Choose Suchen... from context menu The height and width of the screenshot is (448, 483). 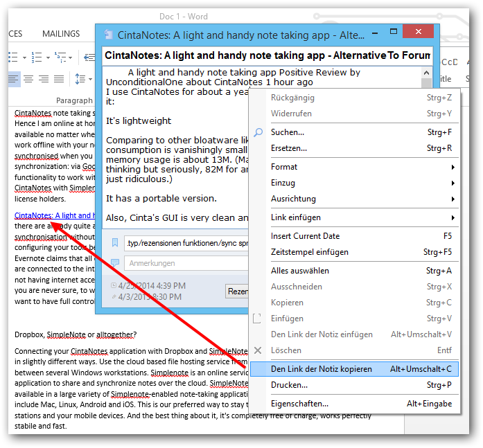pyautogui.click(x=354, y=132)
